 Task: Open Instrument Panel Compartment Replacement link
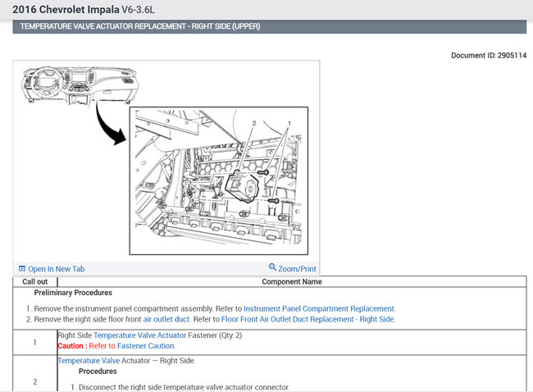coord(319,308)
